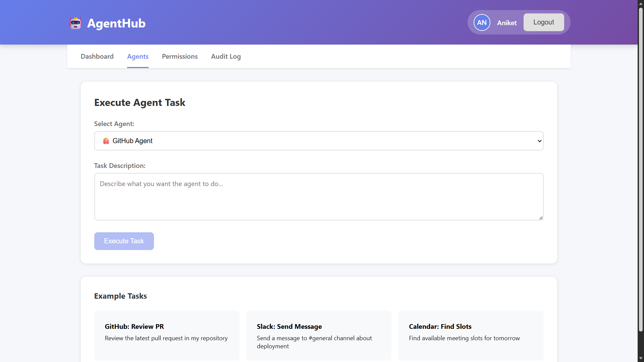Go to the Audit Log tab
This screenshot has height=362, width=644.
(226, 56)
